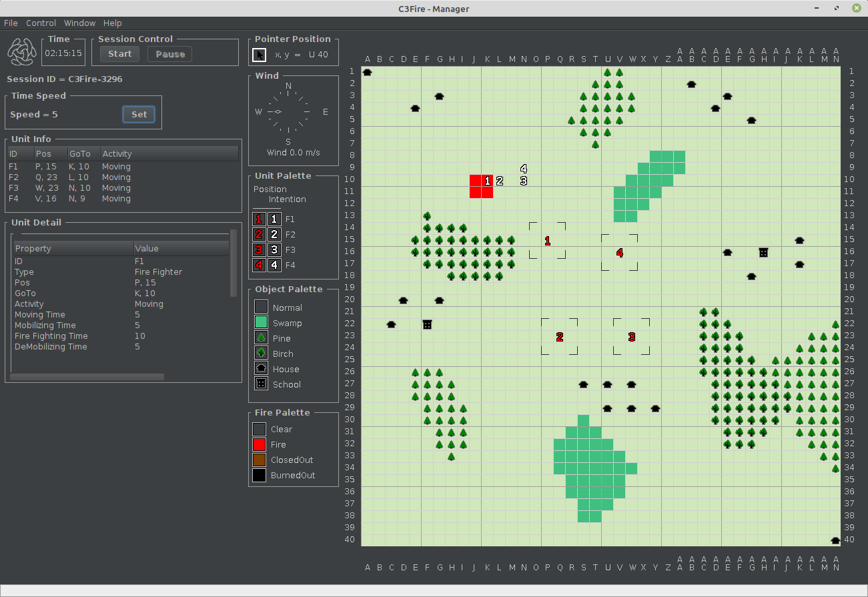Select F2 intention icon in Unit Palette

pos(274,234)
